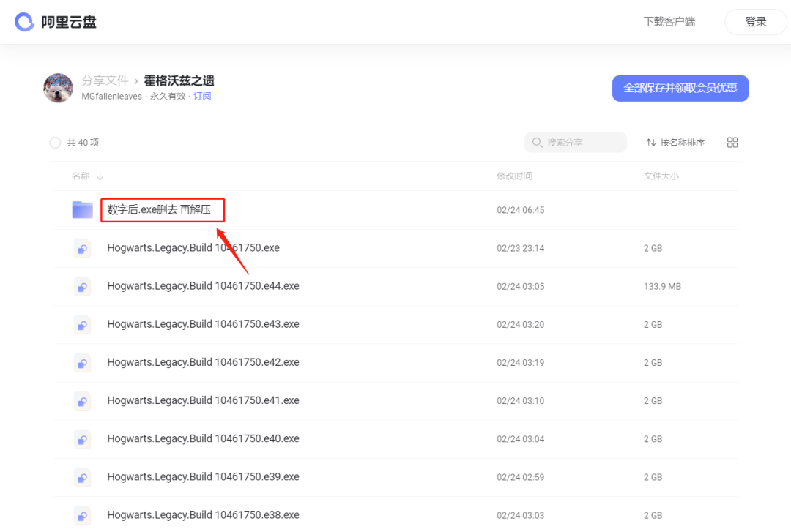Click the 共 40 项 item count
The image size is (791, 532).
pos(83,143)
